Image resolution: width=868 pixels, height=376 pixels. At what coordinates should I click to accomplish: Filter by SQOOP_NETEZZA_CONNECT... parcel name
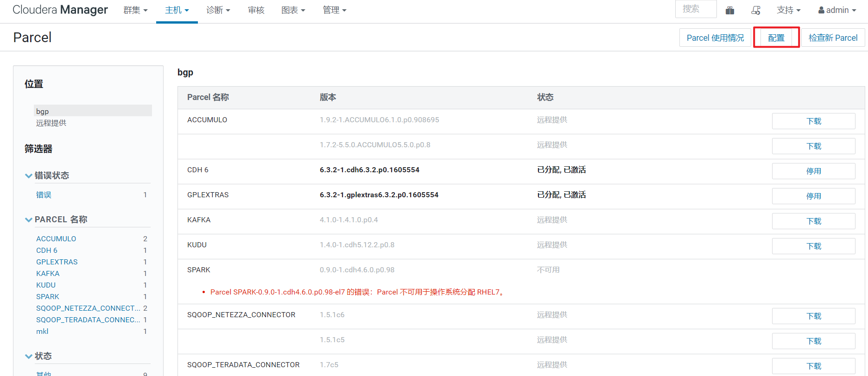88,308
